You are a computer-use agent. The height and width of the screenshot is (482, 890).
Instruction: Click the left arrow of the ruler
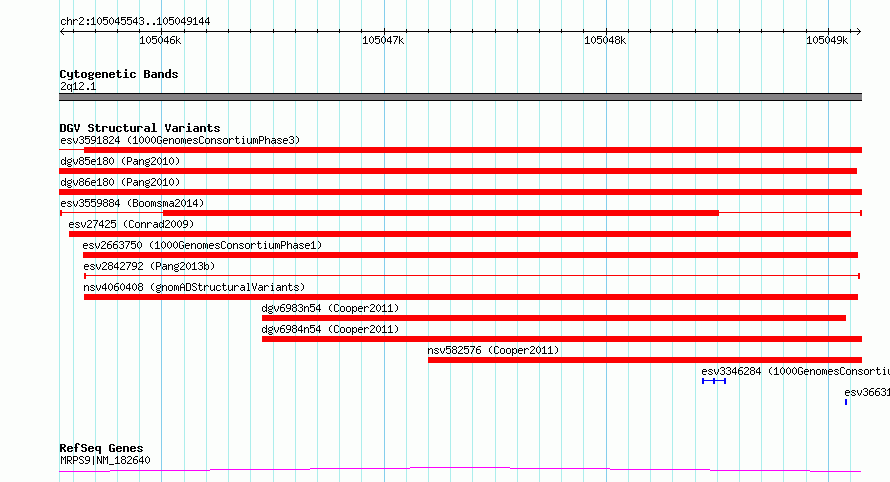pyautogui.click(x=62, y=32)
